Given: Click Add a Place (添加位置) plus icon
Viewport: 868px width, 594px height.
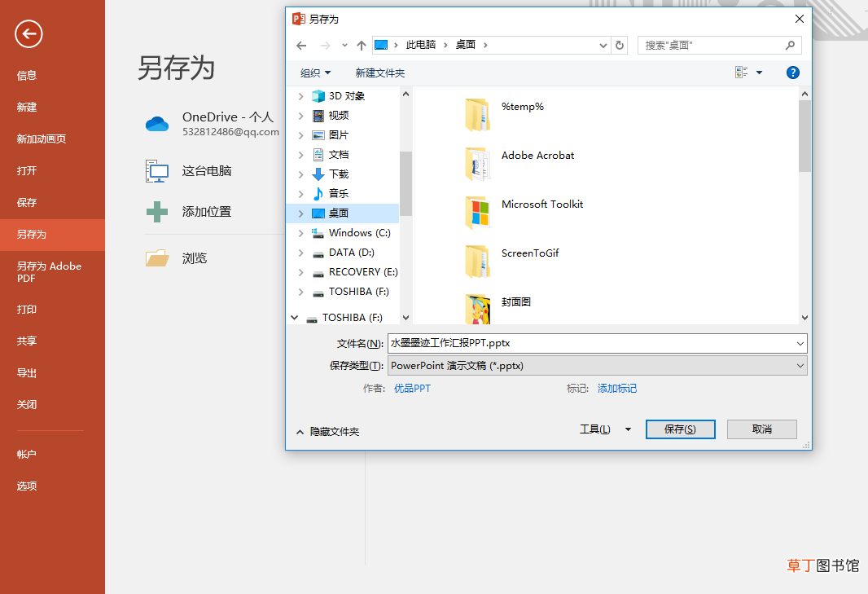Looking at the screenshot, I should click(157, 212).
